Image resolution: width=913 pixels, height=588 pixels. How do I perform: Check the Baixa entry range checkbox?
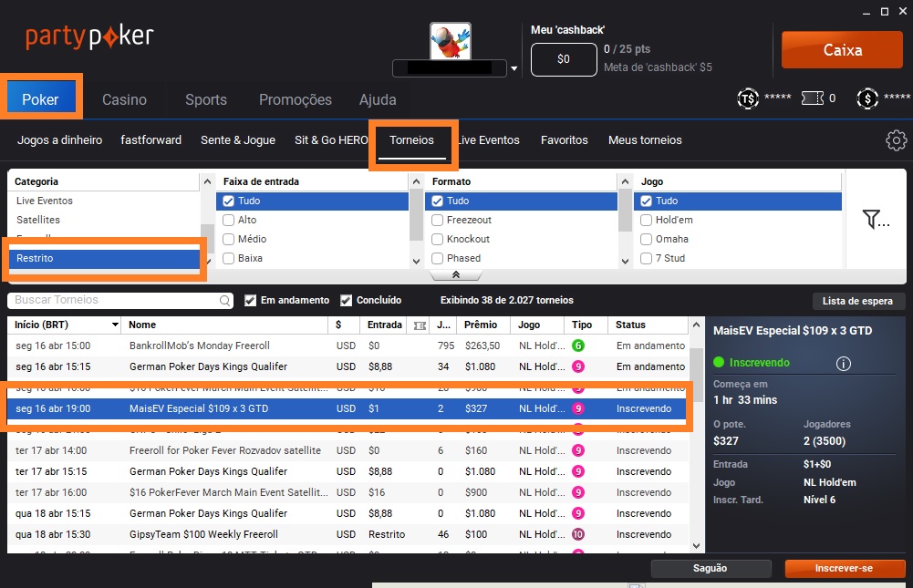click(x=228, y=259)
